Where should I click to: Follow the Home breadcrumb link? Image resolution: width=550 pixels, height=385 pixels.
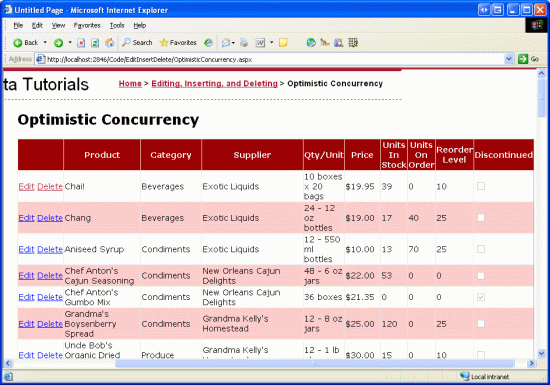[130, 83]
